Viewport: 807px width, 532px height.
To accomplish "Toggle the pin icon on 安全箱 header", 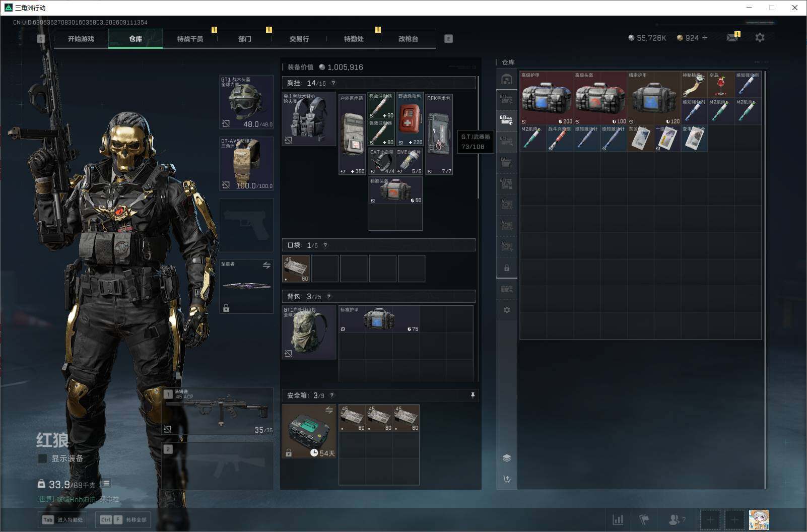I will (473, 395).
